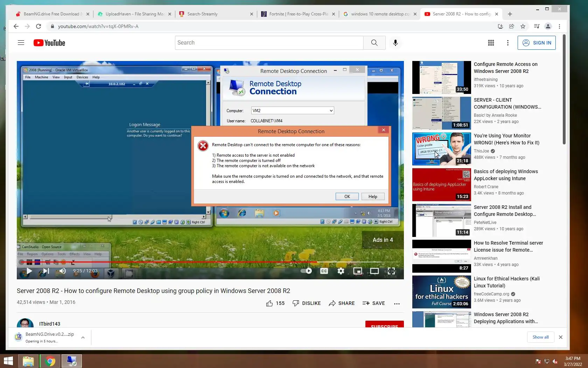Go back to the previous page

point(16,26)
